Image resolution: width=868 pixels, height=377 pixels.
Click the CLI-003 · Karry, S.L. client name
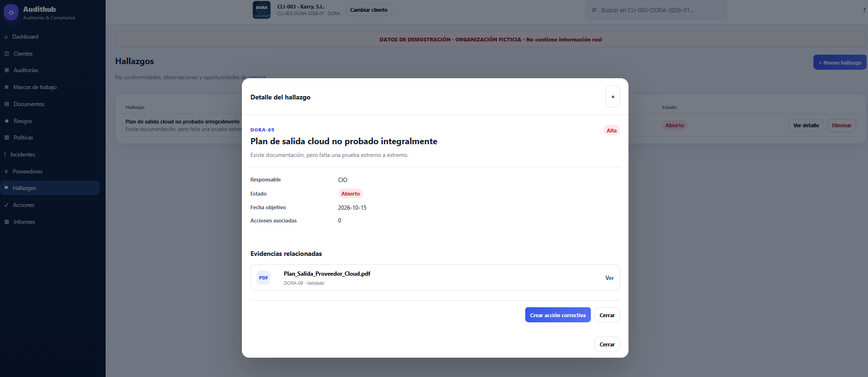coord(301,7)
